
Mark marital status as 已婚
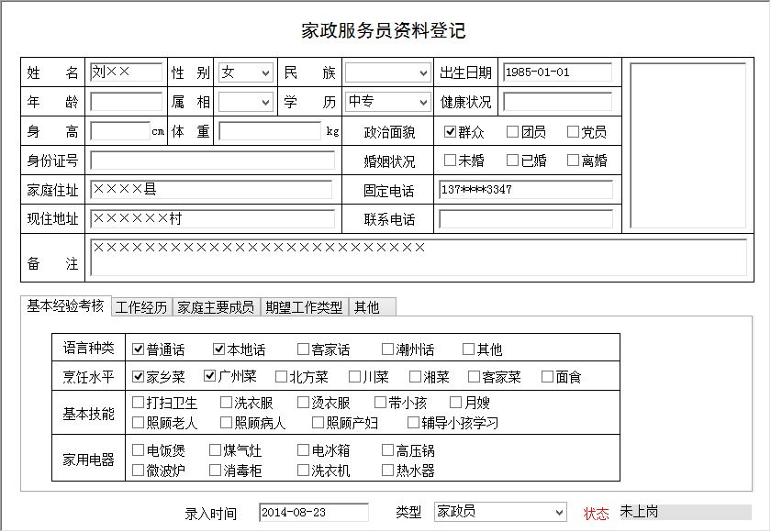(x=512, y=161)
